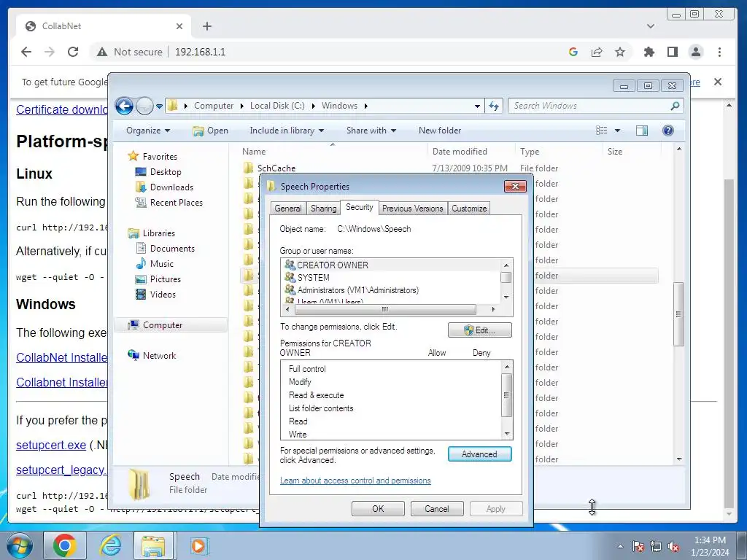The height and width of the screenshot is (560, 747).
Task: Bookmark this page with star icon
Action: point(620,52)
